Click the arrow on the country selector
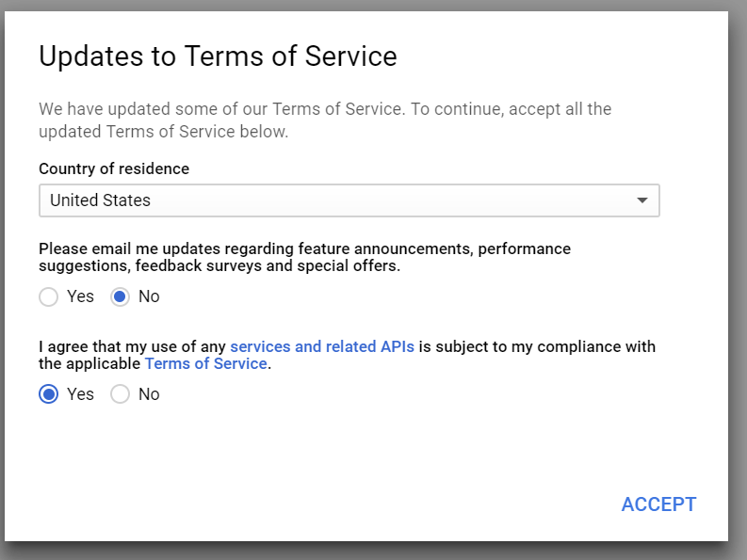 point(641,200)
